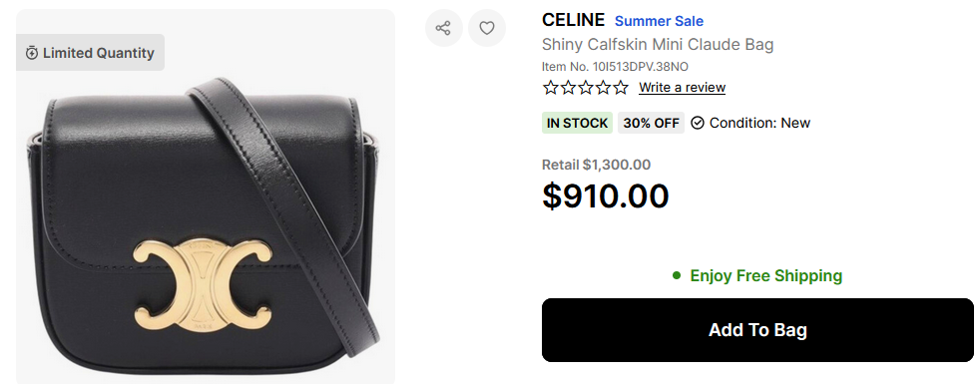Click the Condition checkmark circle icon
Viewport: 980px width, 384px height.
click(698, 123)
